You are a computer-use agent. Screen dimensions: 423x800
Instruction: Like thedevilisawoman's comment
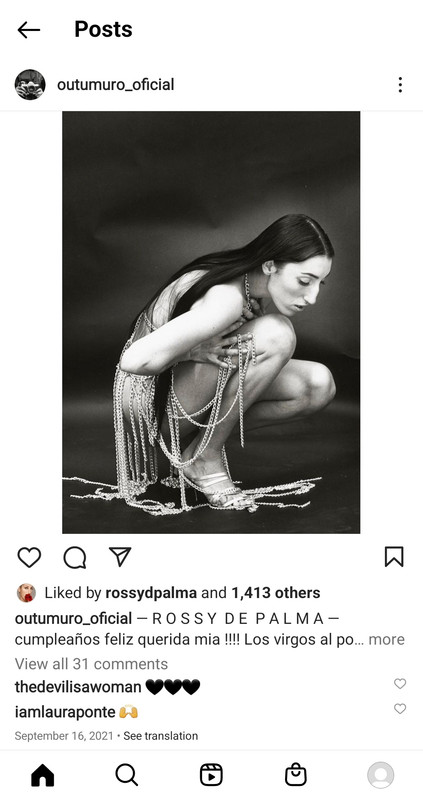400,684
